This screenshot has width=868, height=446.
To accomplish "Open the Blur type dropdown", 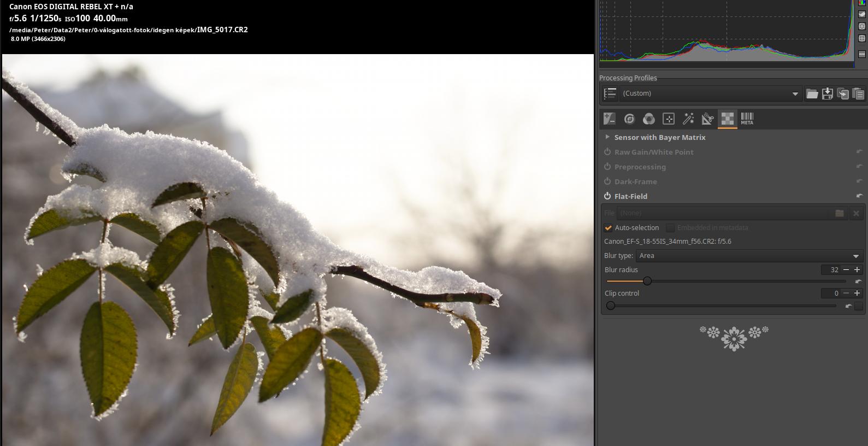I will coord(748,256).
